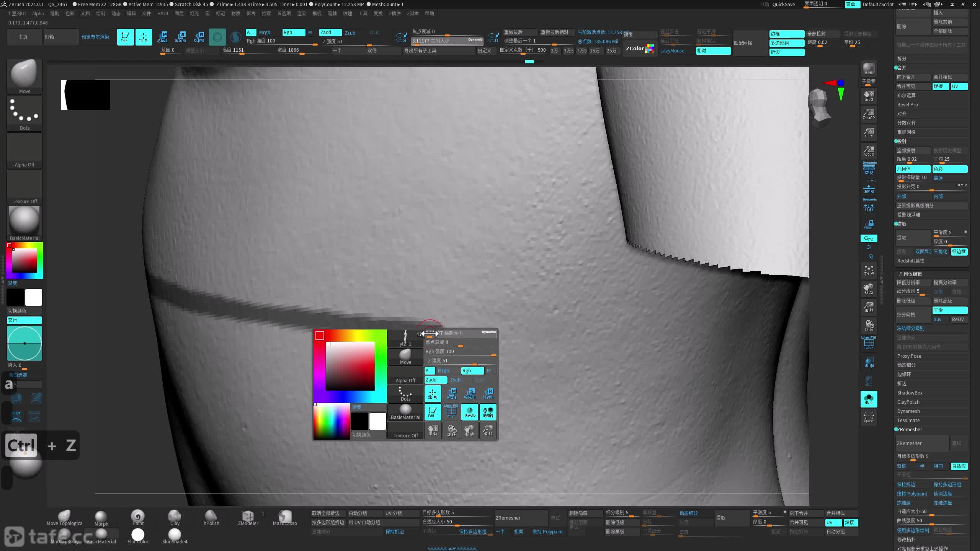980x551 pixels.
Task: Select the Move brush thumbnail in left shelf
Action: pos(24,77)
